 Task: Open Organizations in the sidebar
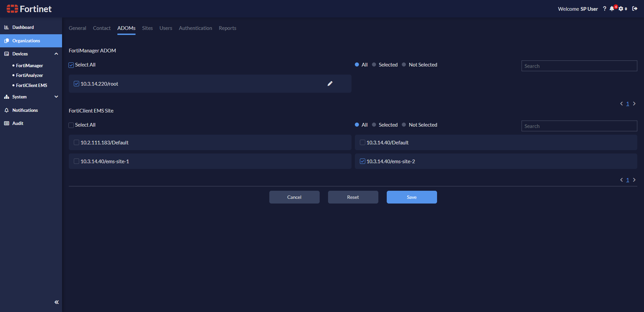(x=26, y=41)
